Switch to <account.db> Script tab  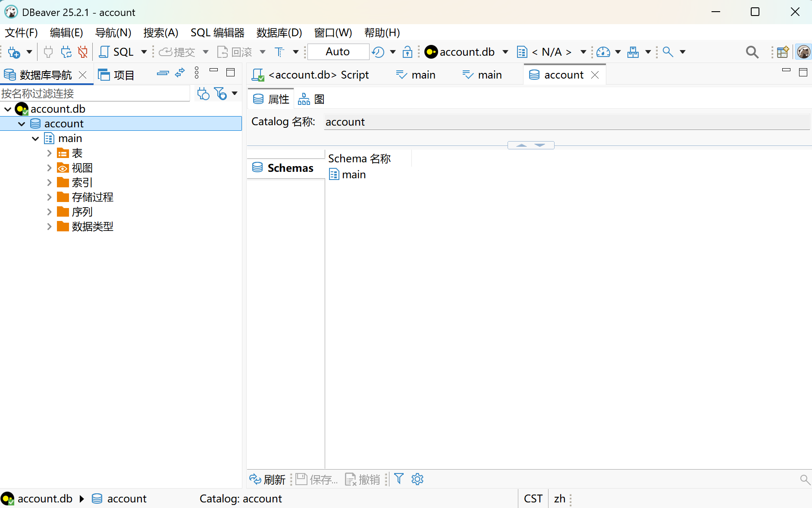pos(311,75)
